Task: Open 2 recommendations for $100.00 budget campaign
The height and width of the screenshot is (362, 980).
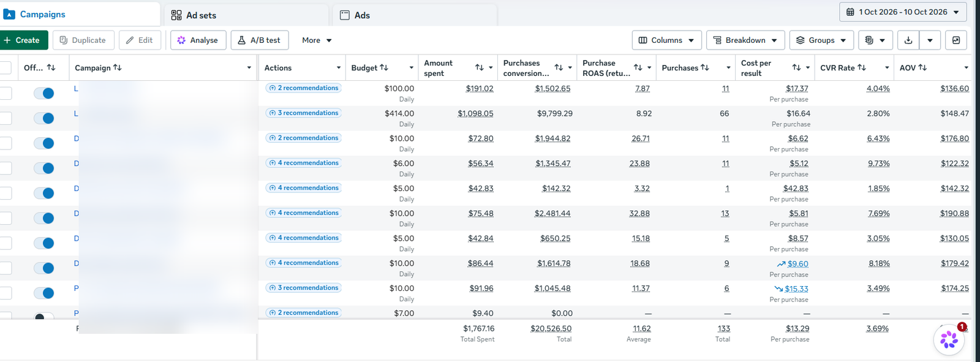Action: (x=304, y=88)
